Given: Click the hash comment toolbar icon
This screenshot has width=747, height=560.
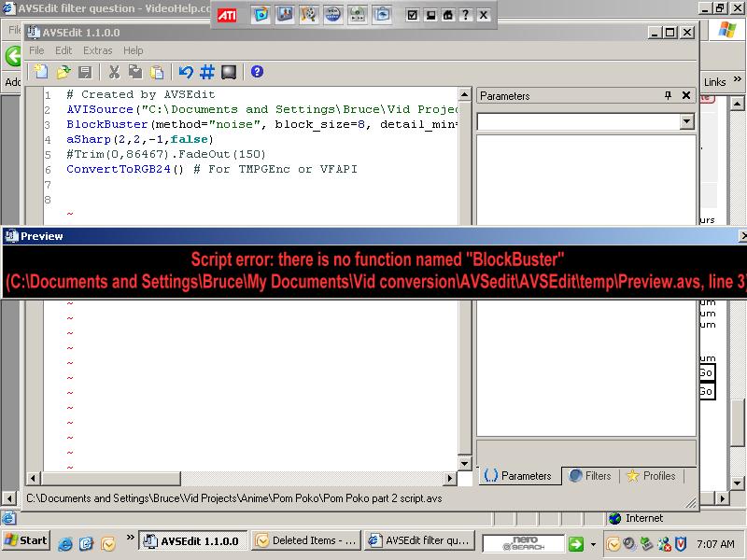Looking at the screenshot, I should pos(207,72).
